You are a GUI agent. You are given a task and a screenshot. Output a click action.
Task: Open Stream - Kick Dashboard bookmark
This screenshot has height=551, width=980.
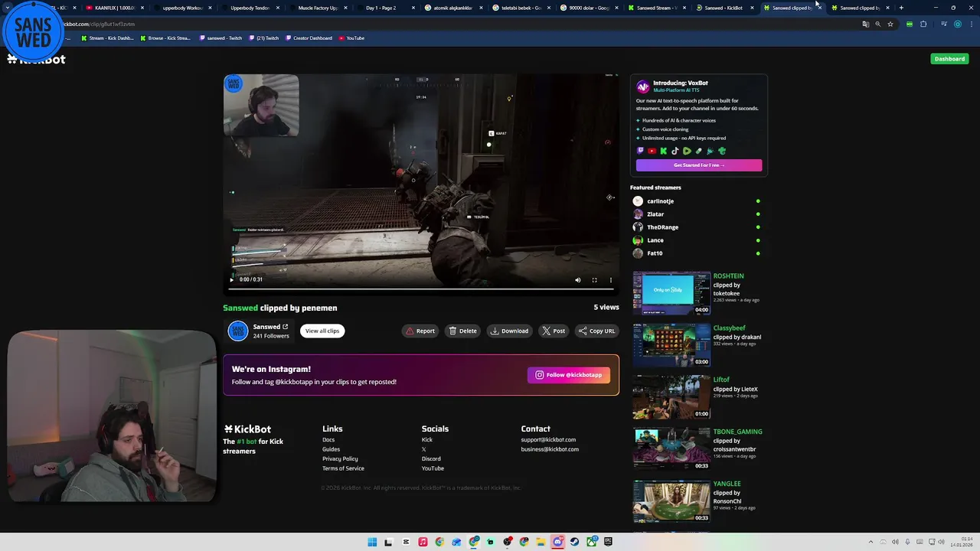click(107, 38)
